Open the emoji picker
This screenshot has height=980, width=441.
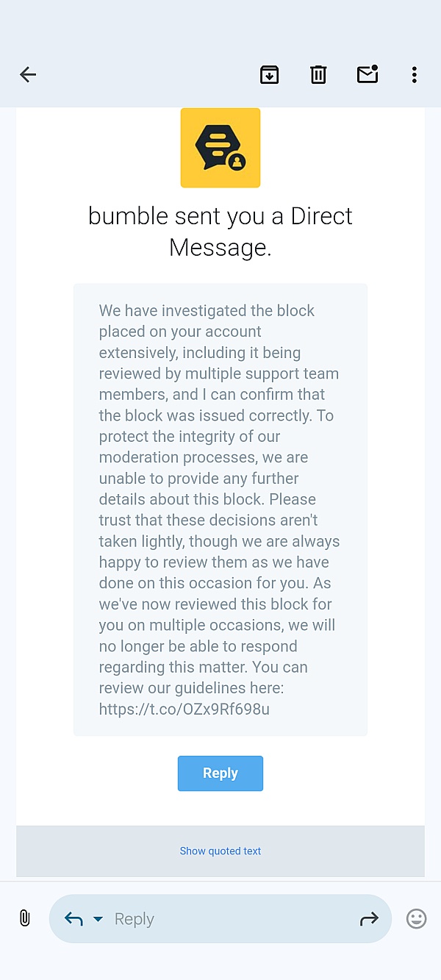pos(416,918)
